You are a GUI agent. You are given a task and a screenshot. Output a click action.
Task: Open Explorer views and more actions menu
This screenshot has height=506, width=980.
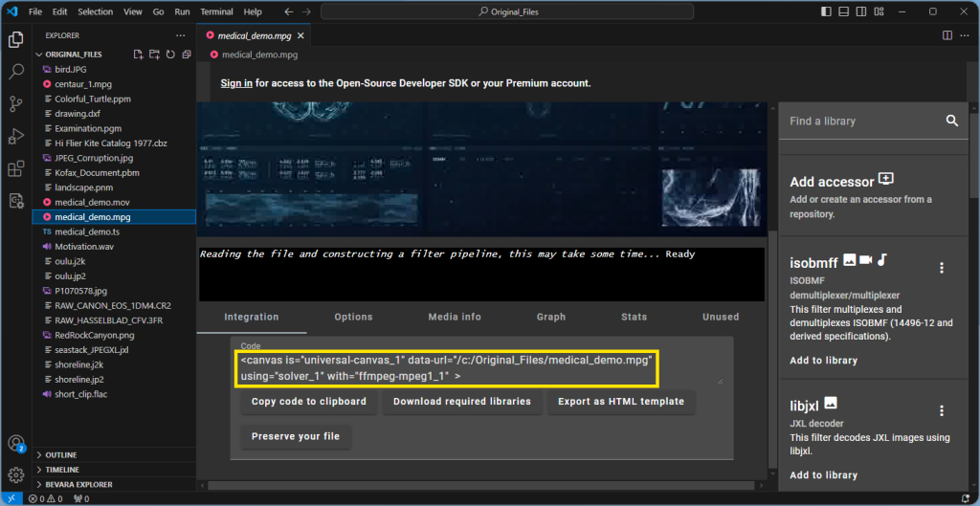[181, 35]
